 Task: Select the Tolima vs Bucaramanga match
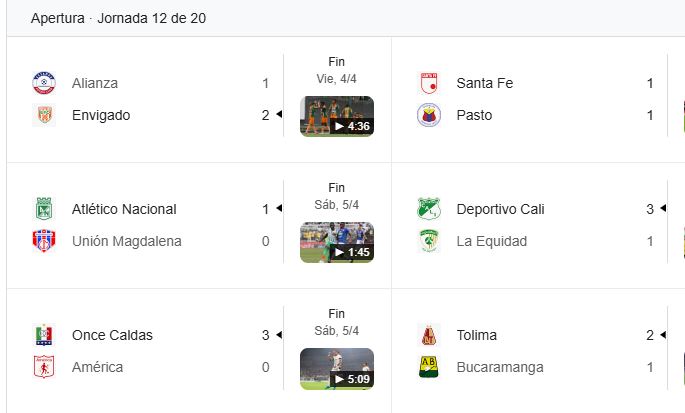538,351
